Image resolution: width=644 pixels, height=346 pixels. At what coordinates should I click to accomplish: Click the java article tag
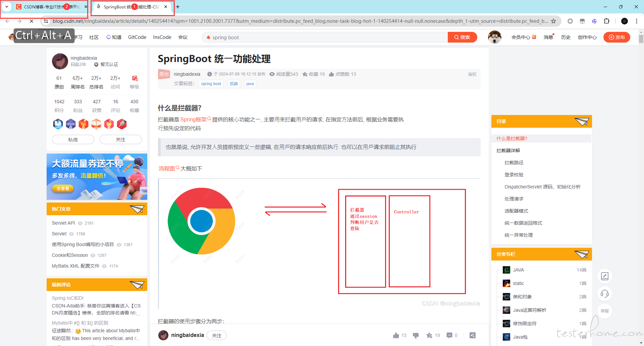(250, 84)
